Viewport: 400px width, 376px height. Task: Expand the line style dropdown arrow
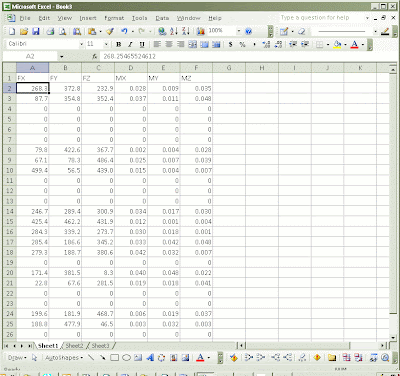[375, 31]
